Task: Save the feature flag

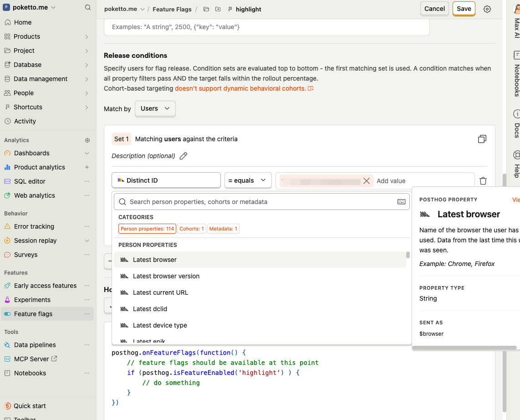Action: coord(464,9)
